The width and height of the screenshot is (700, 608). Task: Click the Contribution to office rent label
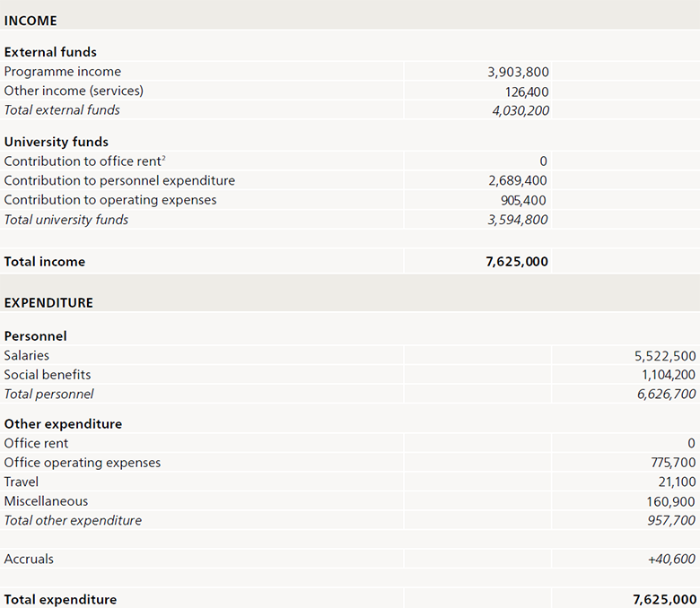(85, 161)
